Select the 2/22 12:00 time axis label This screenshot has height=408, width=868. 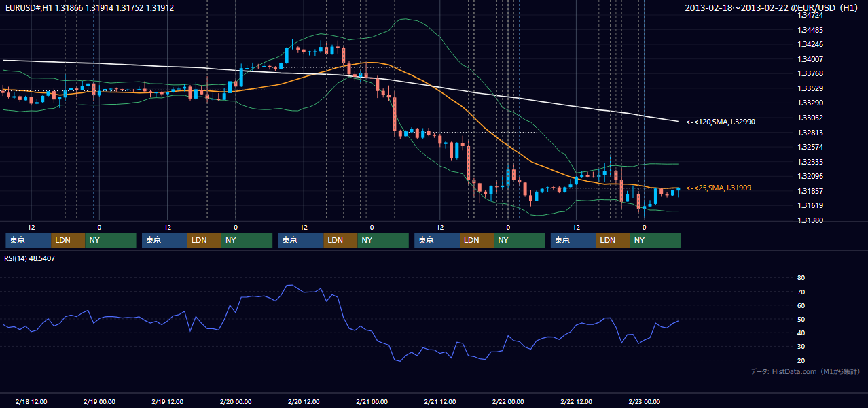click(576, 401)
